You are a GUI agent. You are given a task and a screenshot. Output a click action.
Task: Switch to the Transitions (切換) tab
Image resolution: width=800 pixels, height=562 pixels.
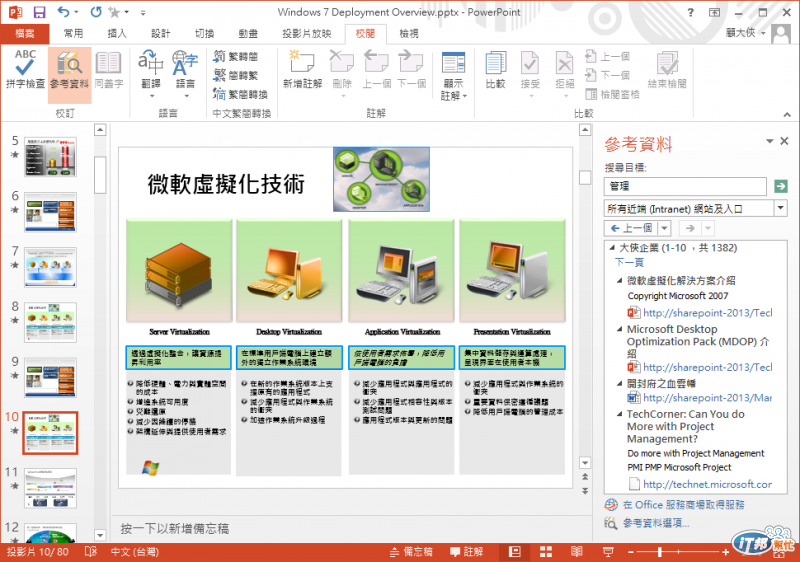(205, 34)
